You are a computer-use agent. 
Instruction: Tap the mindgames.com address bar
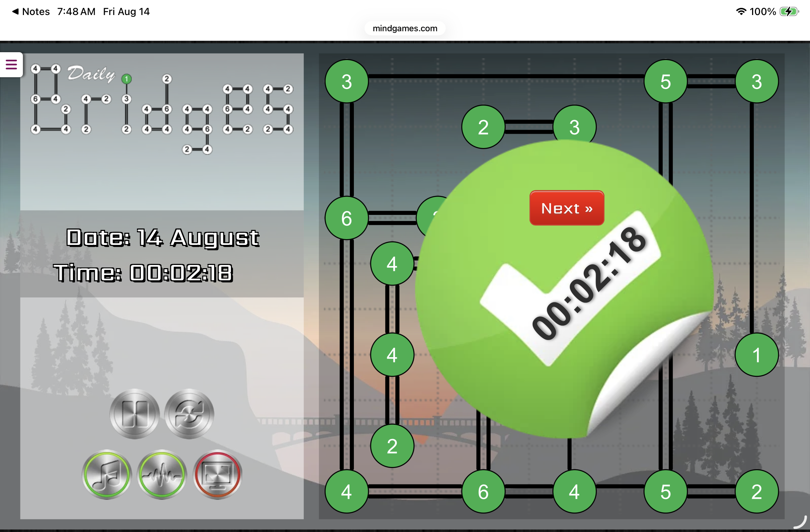(405, 28)
